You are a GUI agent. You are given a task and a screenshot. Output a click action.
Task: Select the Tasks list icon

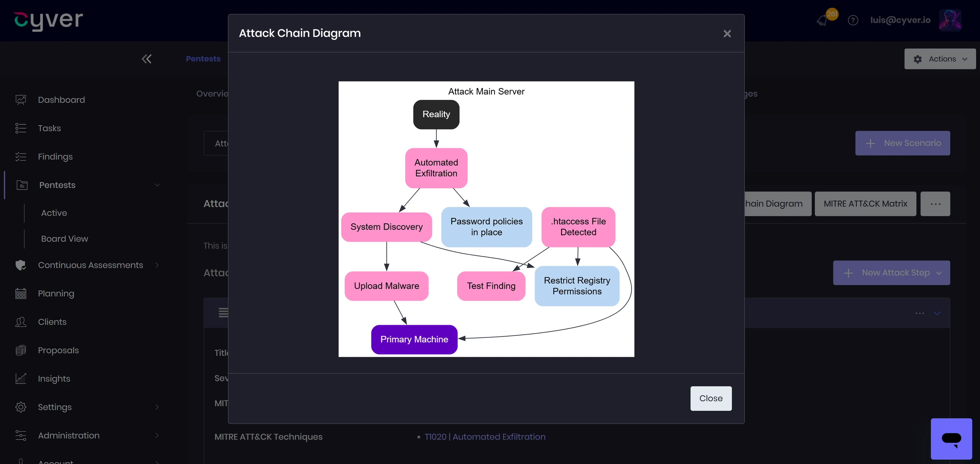(x=21, y=128)
